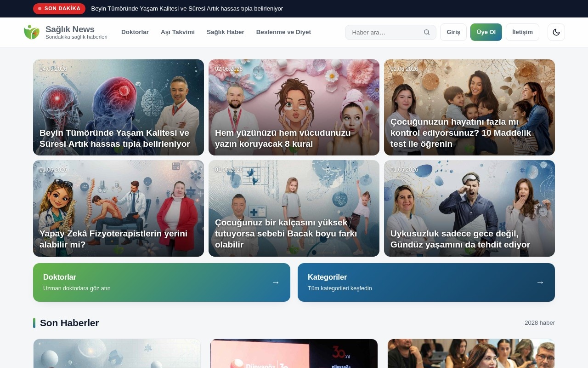The image size is (588, 368).
Task: Click the arrow on the Doktorlar banner
Action: [276, 282]
